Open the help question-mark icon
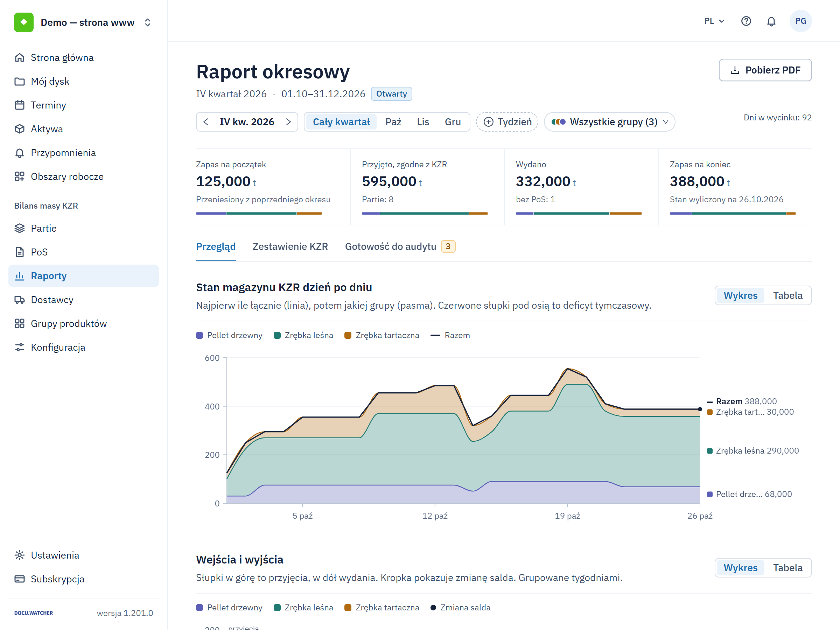Viewport: 840px width, 630px height. click(746, 21)
